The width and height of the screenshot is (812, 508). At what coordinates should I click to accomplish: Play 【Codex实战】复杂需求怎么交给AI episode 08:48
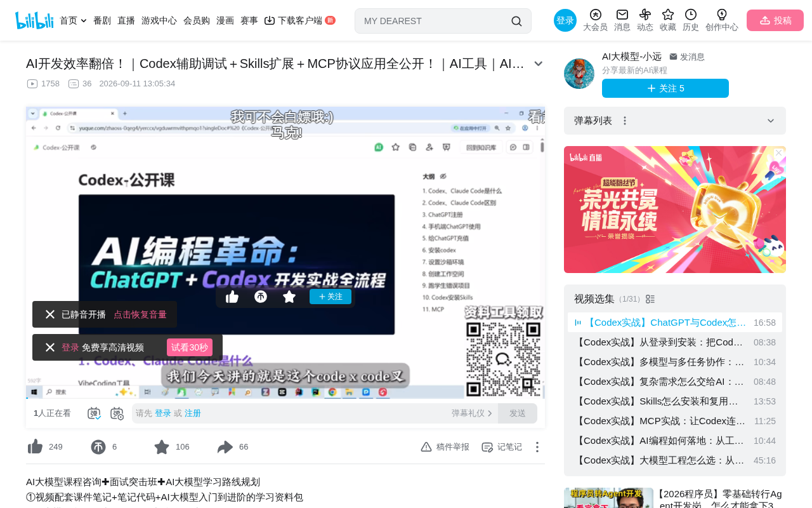click(675, 382)
